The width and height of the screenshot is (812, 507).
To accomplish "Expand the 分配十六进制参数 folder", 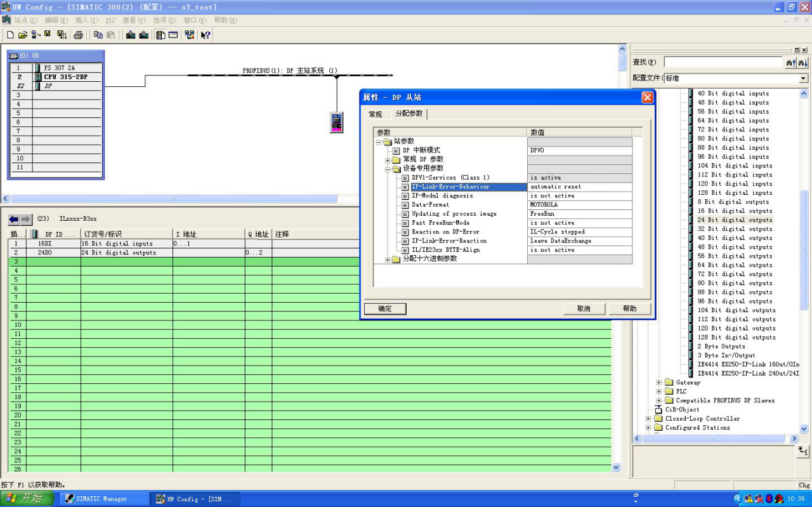I will (388, 259).
